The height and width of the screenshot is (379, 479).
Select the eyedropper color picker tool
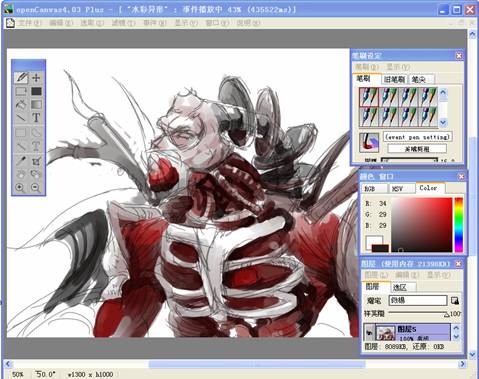tap(21, 161)
